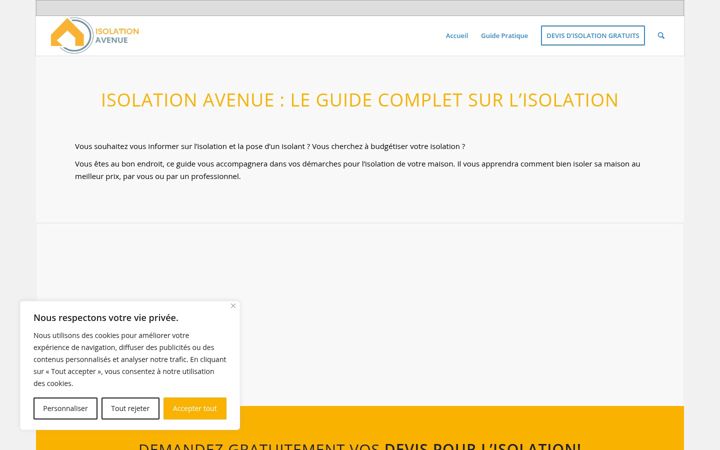
Task: Close the cookie banner with X
Action: [x=233, y=306]
